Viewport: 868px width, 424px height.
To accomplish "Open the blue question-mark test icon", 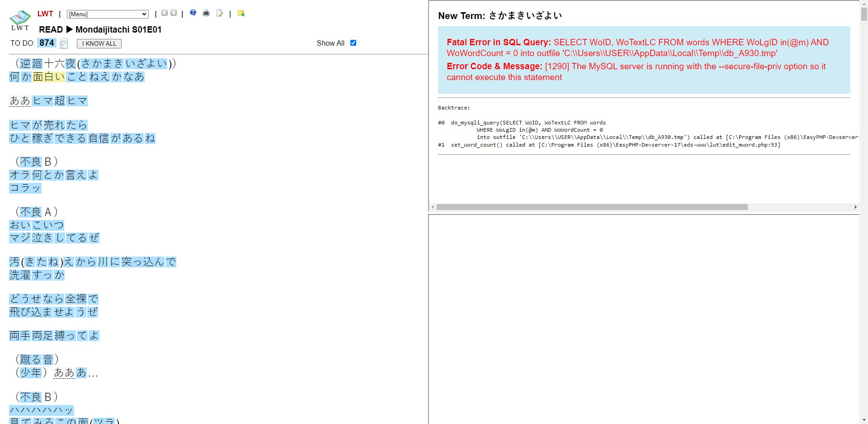I will tap(193, 13).
